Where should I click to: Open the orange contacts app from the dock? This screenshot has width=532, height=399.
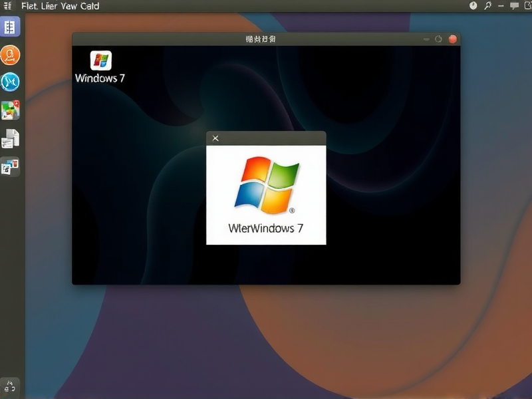pos(10,55)
